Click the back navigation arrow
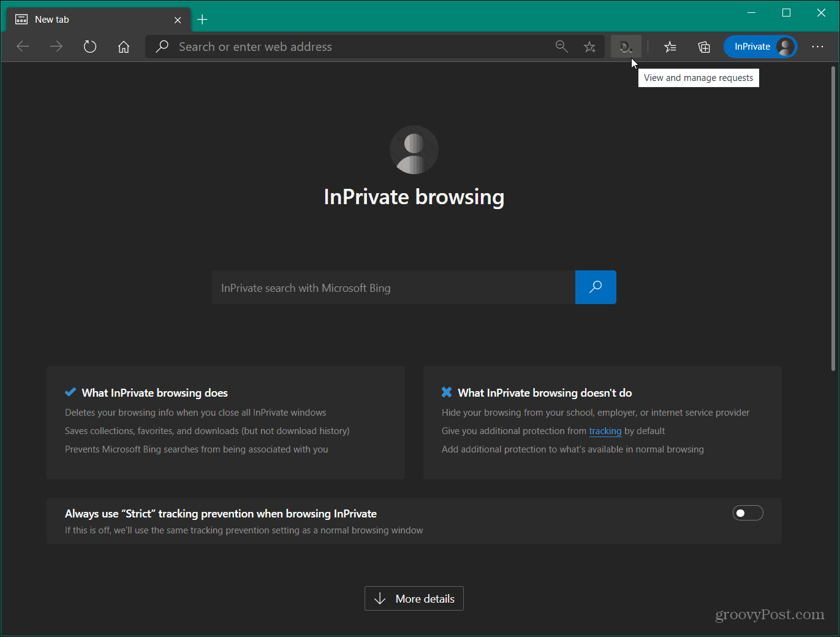This screenshot has width=840, height=637. pos(23,46)
